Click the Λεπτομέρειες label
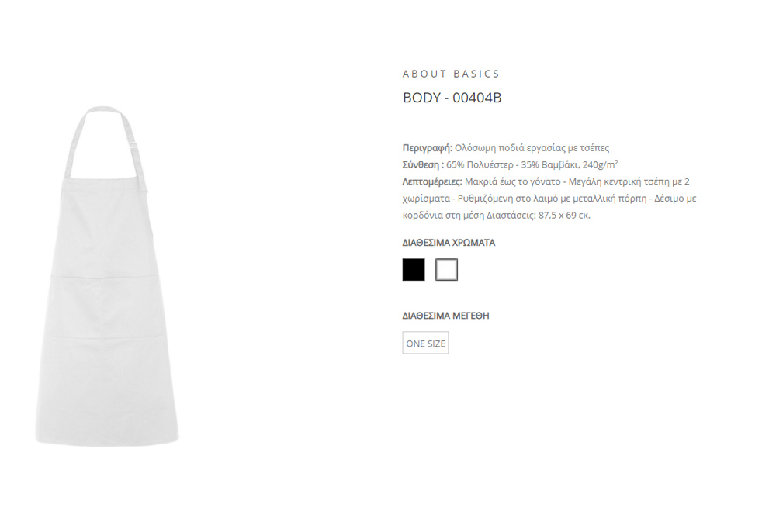769x532 pixels. coord(432,182)
